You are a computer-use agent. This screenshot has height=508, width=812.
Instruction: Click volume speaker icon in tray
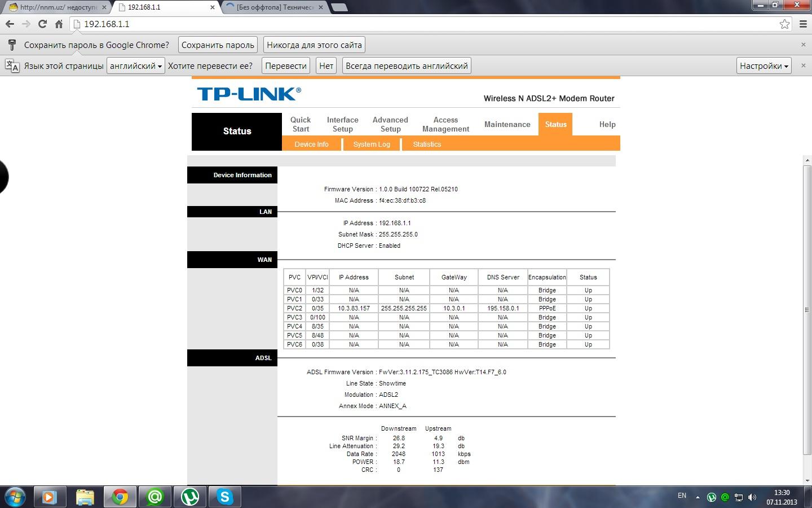[752, 497]
